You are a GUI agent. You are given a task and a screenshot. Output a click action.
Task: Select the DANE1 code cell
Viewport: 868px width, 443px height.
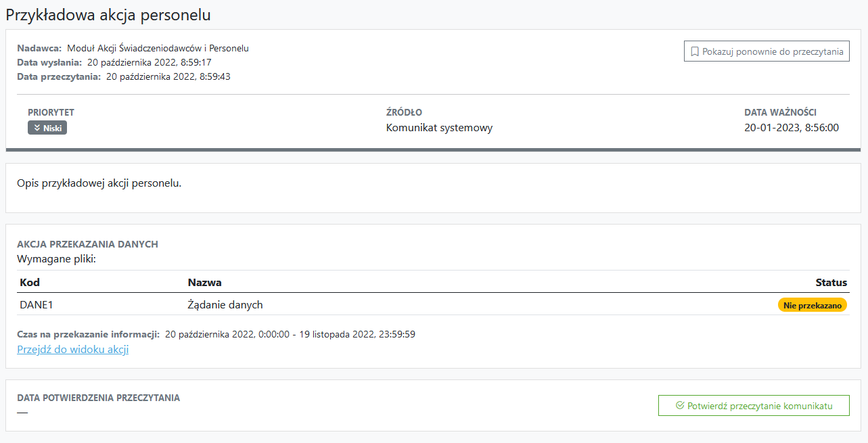pos(37,305)
